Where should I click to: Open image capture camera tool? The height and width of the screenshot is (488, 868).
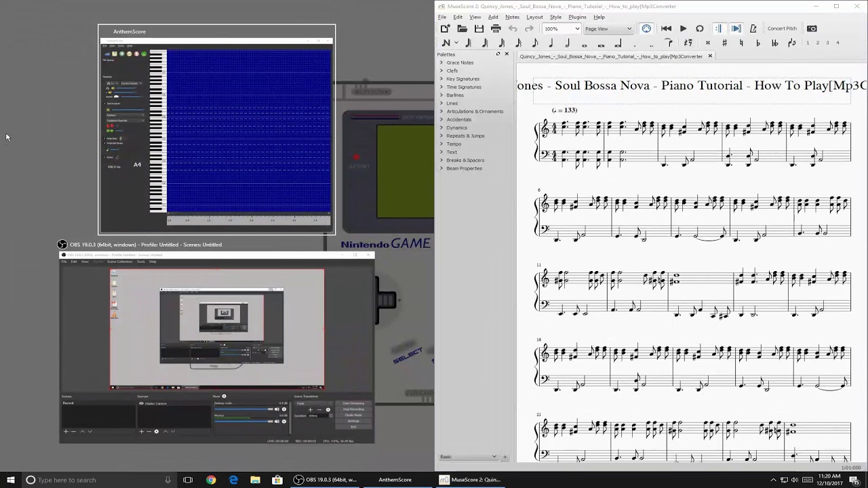[812, 28]
